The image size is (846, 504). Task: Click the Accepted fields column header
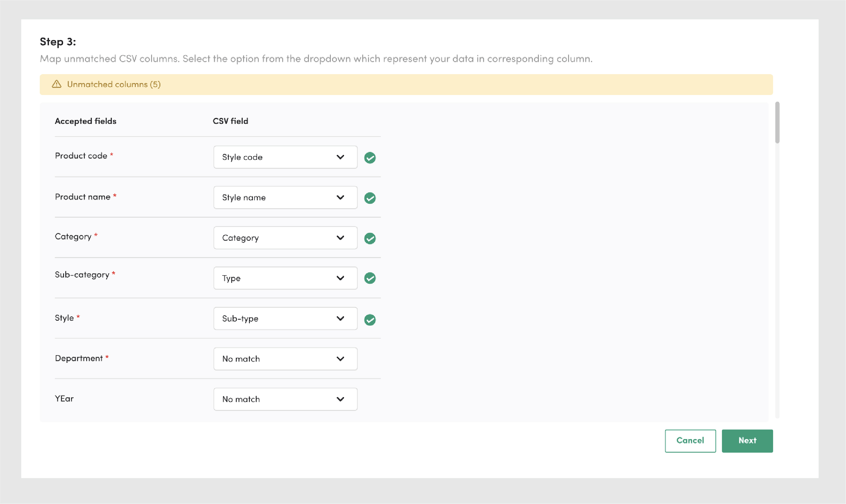click(x=86, y=121)
